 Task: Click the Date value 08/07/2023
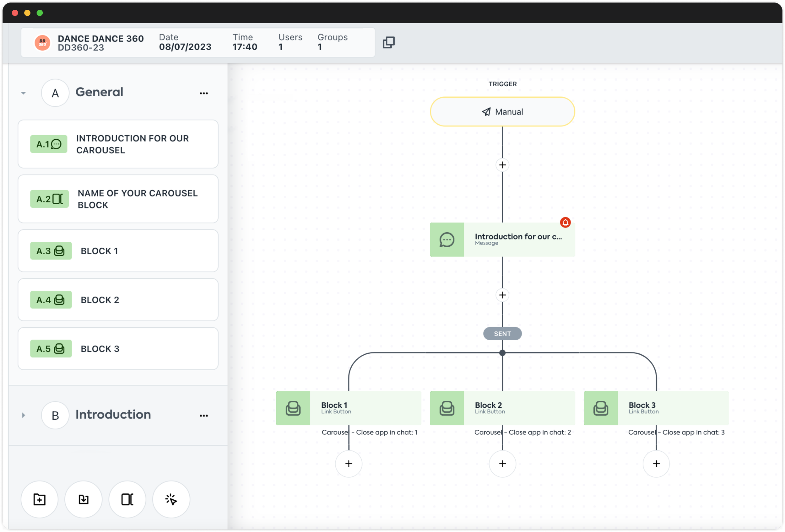(x=185, y=47)
